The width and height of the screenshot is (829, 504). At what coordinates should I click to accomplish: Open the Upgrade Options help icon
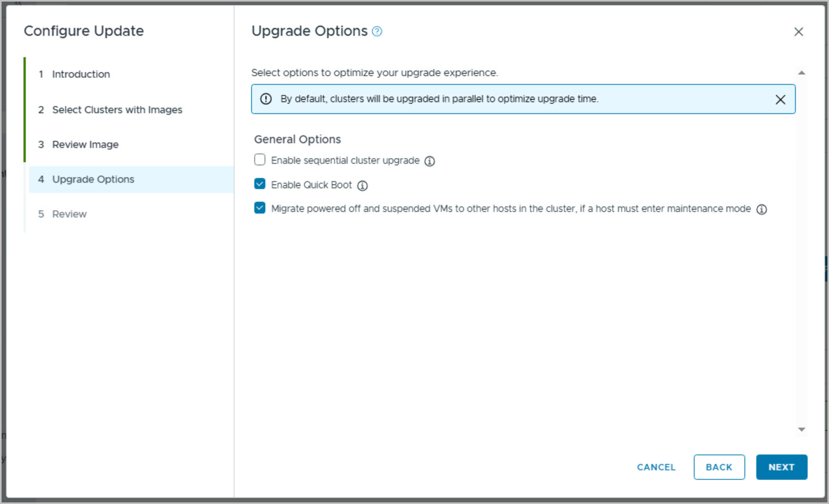click(x=377, y=32)
